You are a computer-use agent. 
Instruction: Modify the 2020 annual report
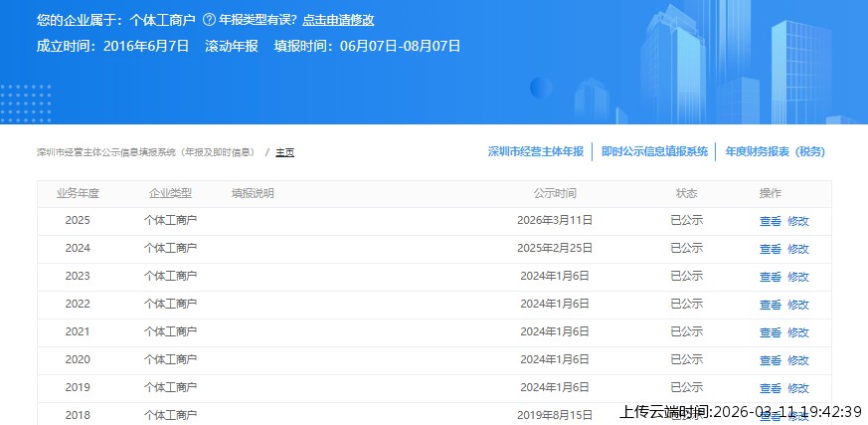[x=798, y=360]
